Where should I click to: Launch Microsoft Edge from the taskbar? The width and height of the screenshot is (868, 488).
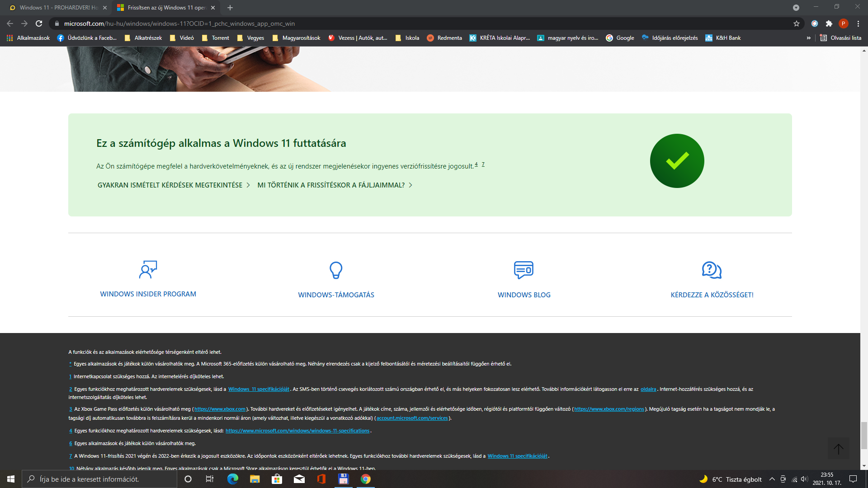tap(233, 479)
